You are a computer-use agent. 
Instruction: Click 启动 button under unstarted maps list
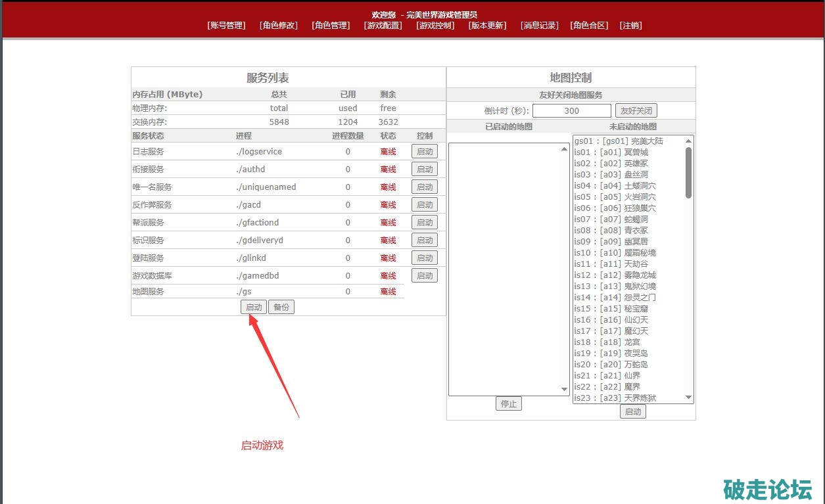coord(632,412)
